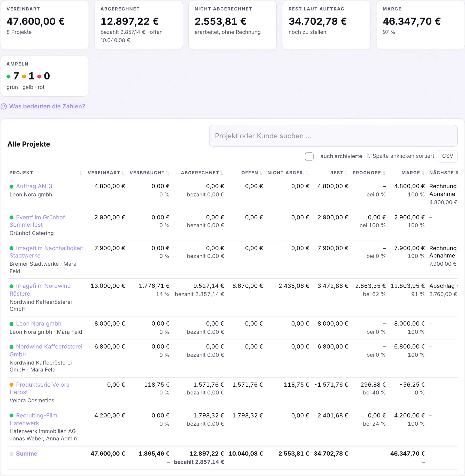Open project Produktserie Velora Herbst
The image size is (465, 476).
(40, 388)
